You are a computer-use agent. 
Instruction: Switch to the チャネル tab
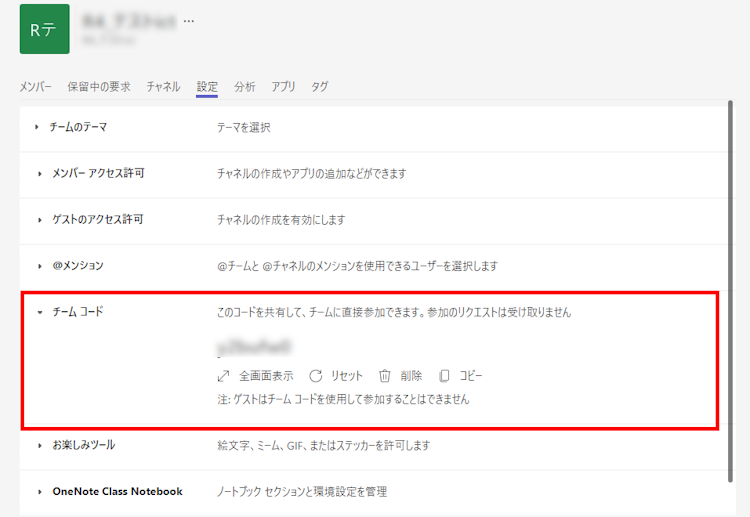click(x=163, y=87)
